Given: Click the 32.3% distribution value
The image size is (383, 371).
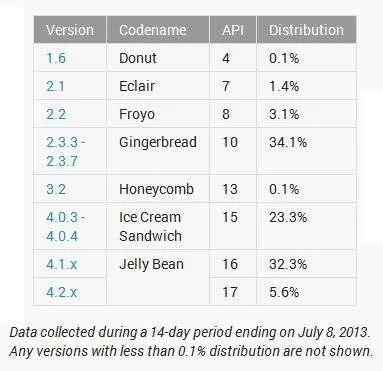Looking at the screenshot, I should 288,264.
